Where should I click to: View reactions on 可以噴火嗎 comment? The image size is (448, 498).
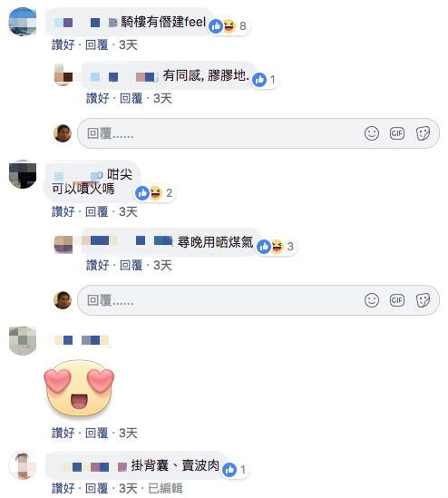pyautogui.click(x=154, y=193)
